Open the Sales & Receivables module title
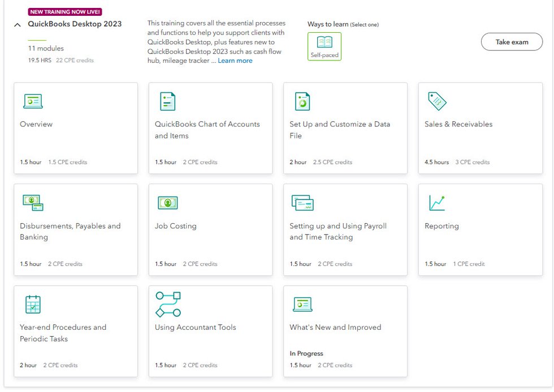The image size is (554, 392). 458,124
